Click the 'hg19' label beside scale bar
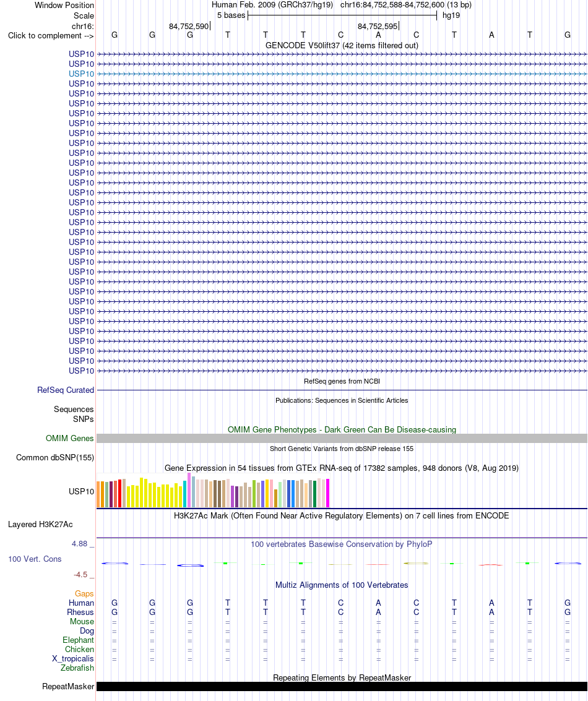The image size is (588, 701). (451, 15)
